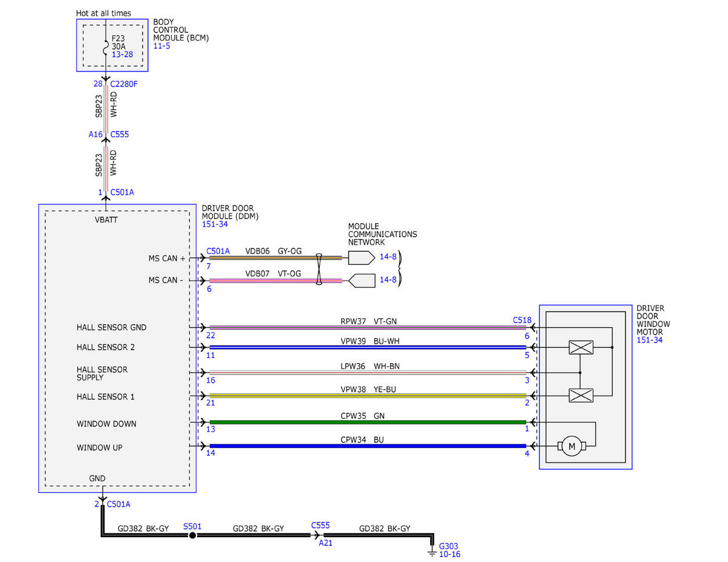This screenshot has height=562, width=728.
Task: Open C501A link at GND pin 2
Action: [118, 504]
